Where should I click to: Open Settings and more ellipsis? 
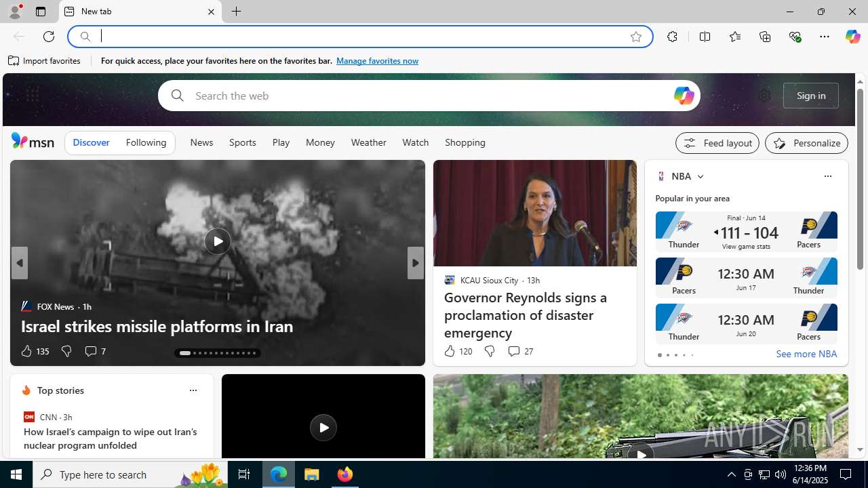tap(825, 37)
